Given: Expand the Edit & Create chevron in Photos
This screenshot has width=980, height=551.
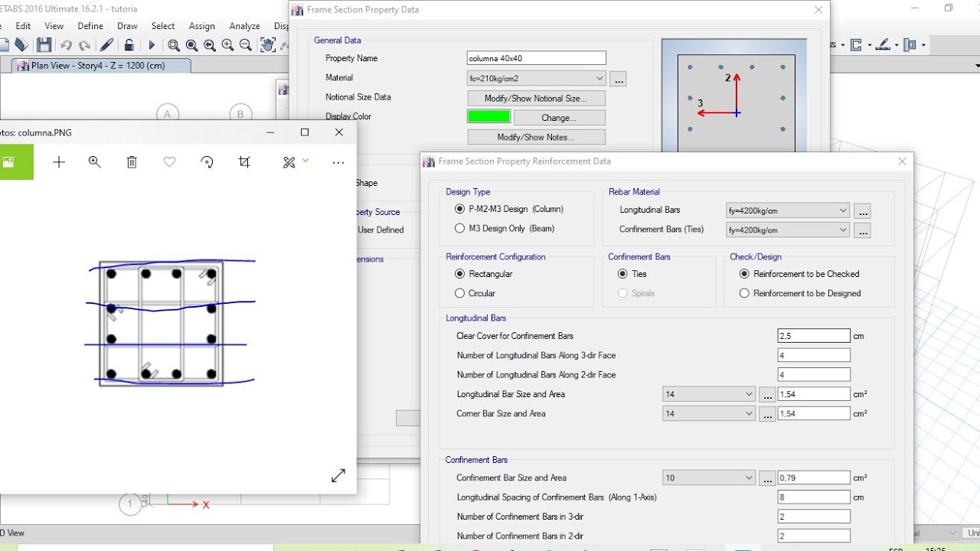Looking at the screenshot, I should coord(305,161).
